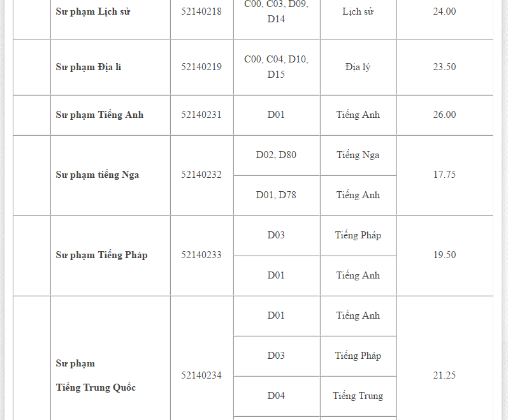Click the Sư phạm Tiếng Anh major name
The image size is (508, 420).
(99, 115)
